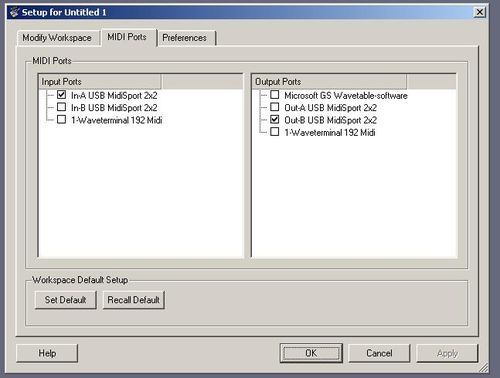Check the In-B USB MidiSport 2x2 input port
This screenshot has width=500, height=378.
[x=61, y=107]
